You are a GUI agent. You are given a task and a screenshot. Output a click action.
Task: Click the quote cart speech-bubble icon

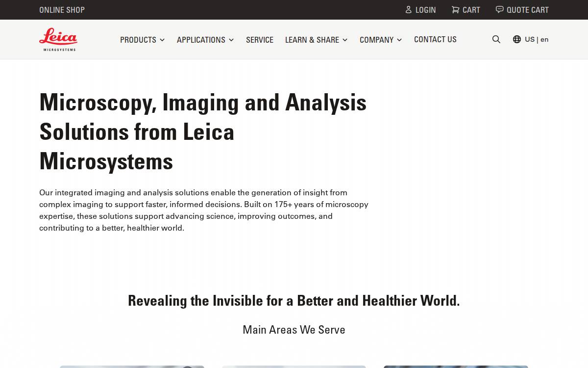pyautogui.click(x=499, y=9)
